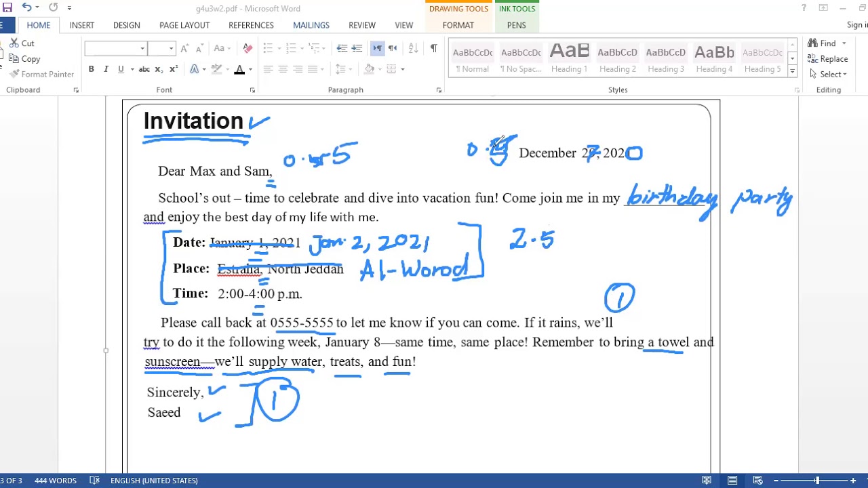Toggle bold formatting

coord(91,69)
